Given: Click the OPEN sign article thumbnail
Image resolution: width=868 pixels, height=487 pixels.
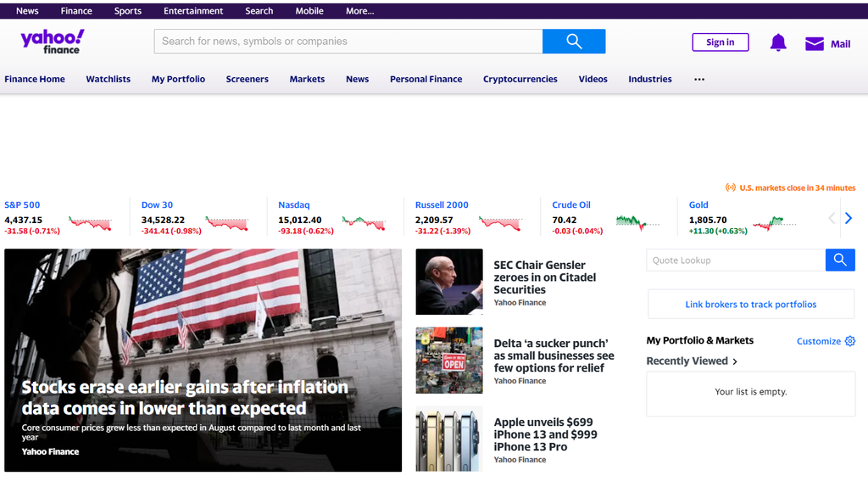Looking at the screenshot, I should coord(449,360).
